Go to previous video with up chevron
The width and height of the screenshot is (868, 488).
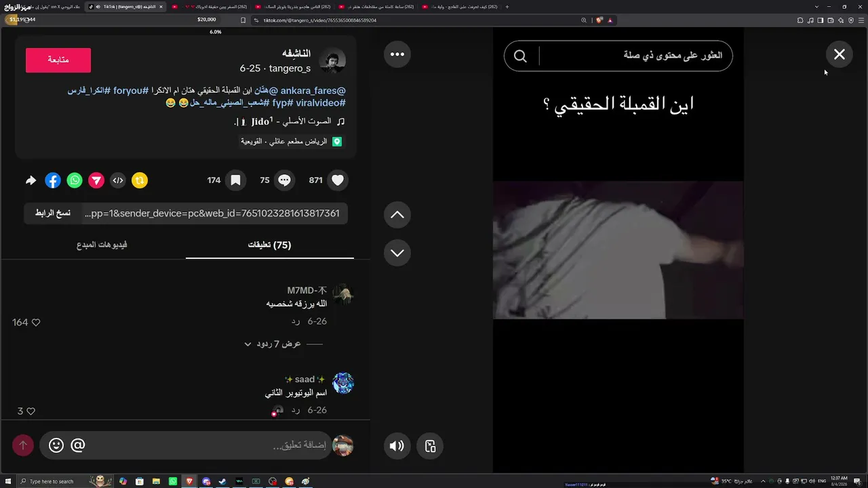click(397, 215)
